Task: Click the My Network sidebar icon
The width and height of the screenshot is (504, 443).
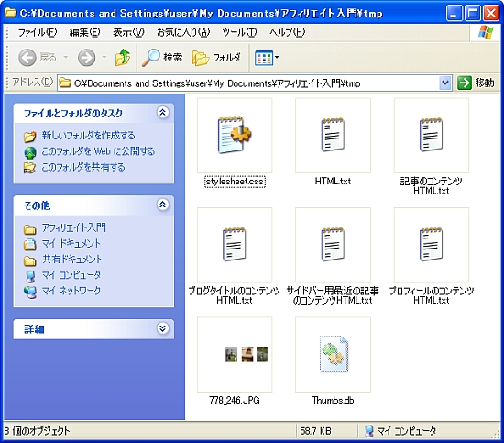Action: tap(30, 292)
